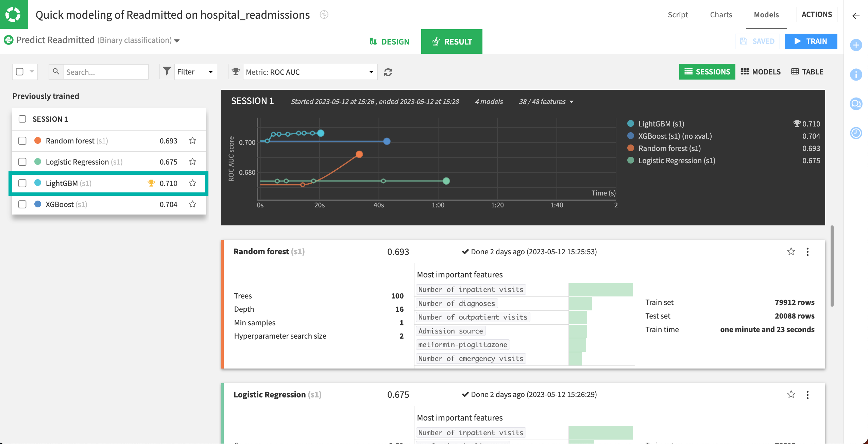
Task: Select the XGBoost model checkbox
Action: pyautogui.click(x=22, y=204)
